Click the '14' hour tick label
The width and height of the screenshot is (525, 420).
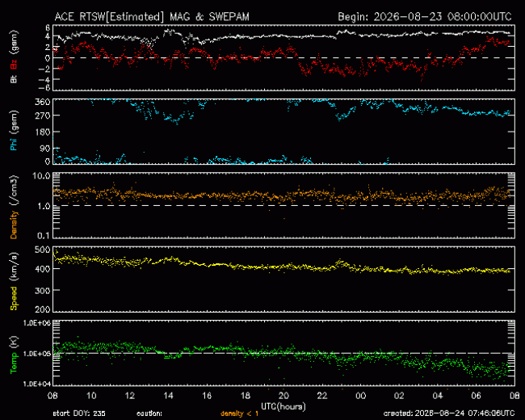168,396
